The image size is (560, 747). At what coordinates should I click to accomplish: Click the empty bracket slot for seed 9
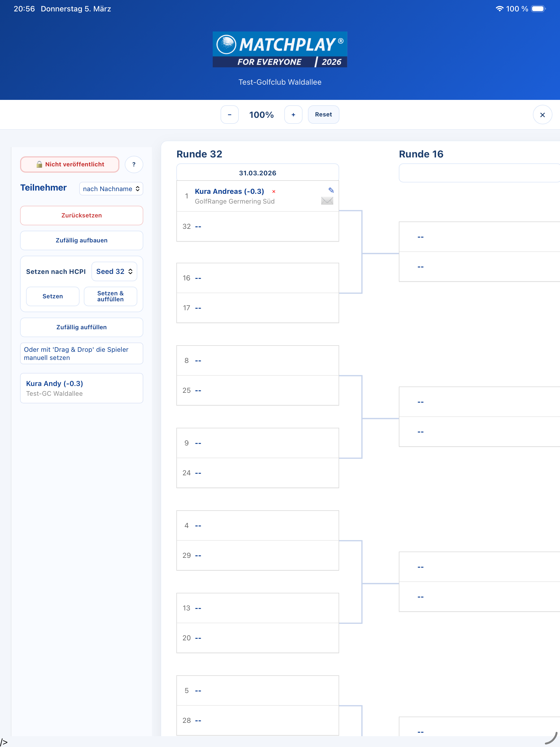257,443
